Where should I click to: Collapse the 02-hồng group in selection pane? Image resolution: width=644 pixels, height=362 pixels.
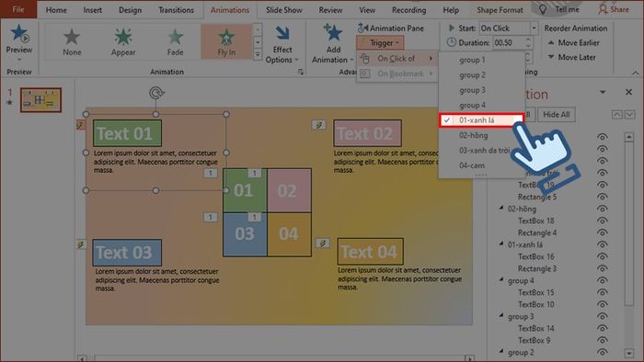(x=501, y=209)
